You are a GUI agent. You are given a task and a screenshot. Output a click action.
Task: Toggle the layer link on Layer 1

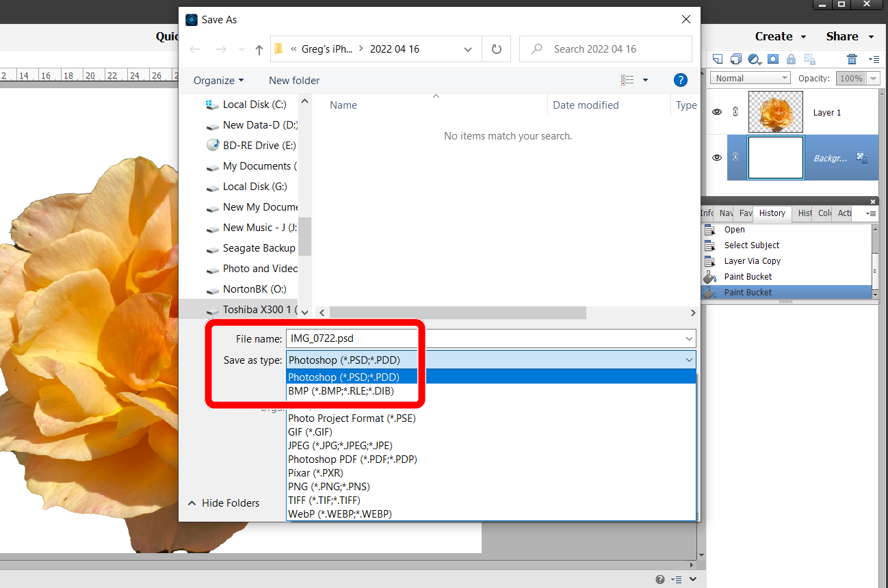click(x=735, y=111)
